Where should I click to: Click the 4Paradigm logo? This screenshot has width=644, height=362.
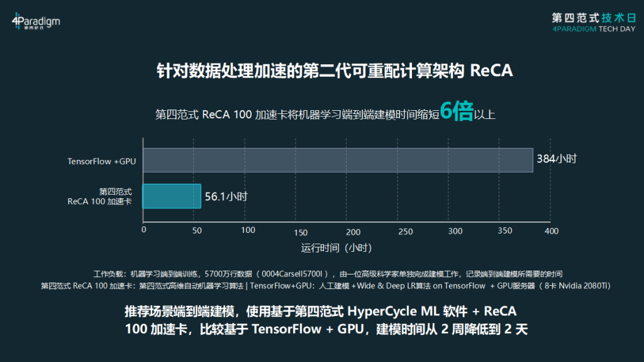point(36,21)
